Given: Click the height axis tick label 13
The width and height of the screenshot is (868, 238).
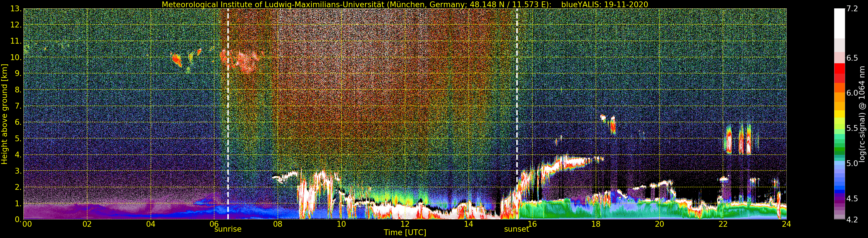Looking at the screenshot, I should click(16, 9).
